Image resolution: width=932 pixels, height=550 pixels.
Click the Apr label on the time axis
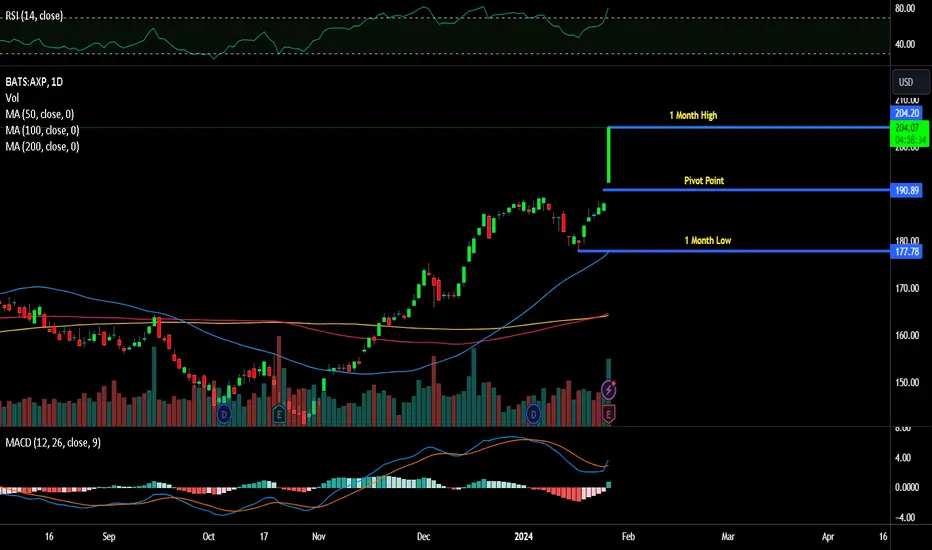pyautogui.click(x=828, y=536)
